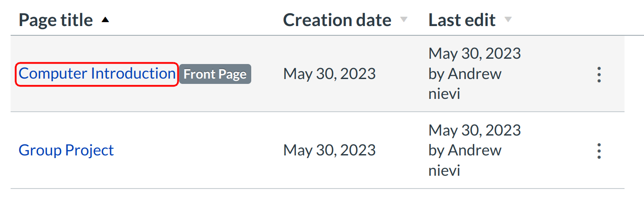
Task: Sort pages by Creation date header
Action: pos(337,20)
